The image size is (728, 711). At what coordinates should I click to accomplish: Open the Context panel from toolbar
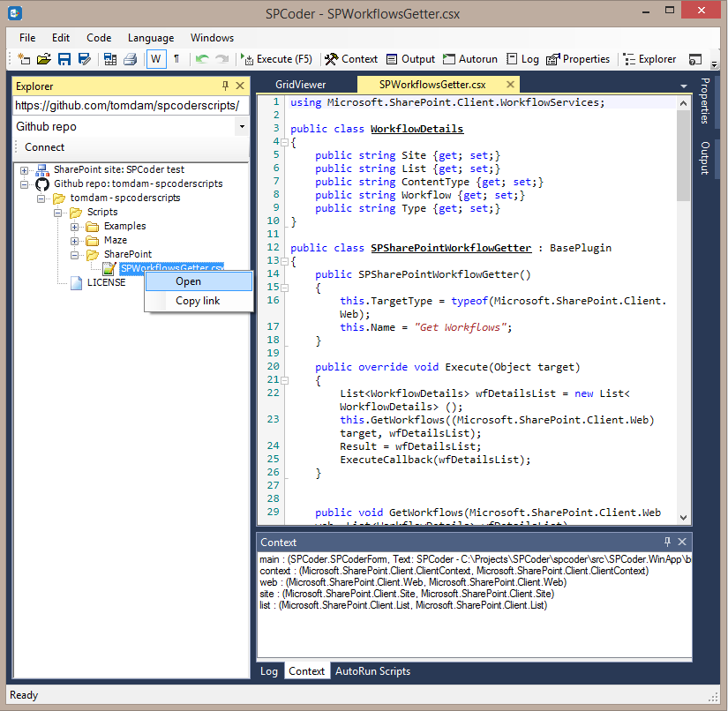click(351, 59)
